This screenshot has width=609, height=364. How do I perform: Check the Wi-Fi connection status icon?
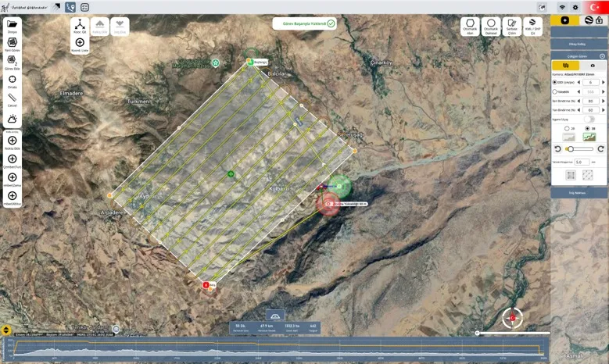[x=562, y=7]
